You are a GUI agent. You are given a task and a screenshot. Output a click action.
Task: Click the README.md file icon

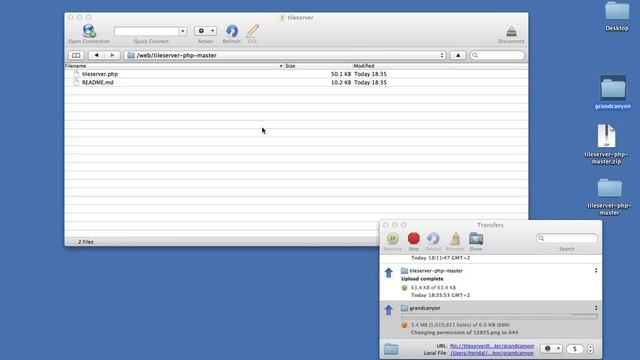pos(76,82)
